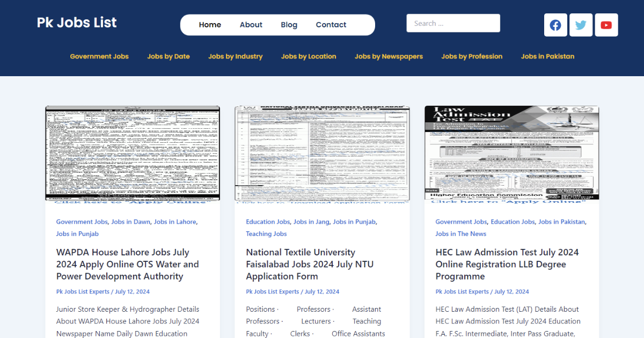644x338 pixels.
Task: Open the Blog menu item
Action: 289,25
